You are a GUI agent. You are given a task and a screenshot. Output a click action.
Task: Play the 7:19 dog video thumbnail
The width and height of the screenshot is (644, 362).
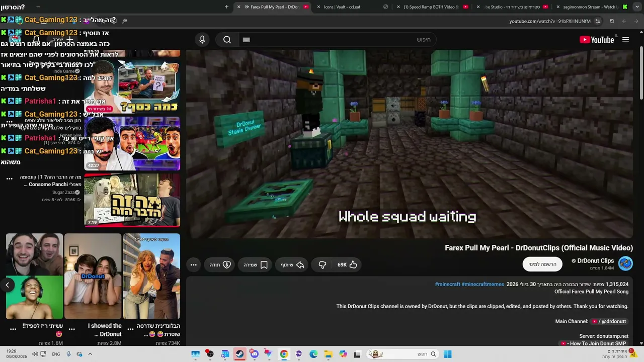[x=132, y=200]
